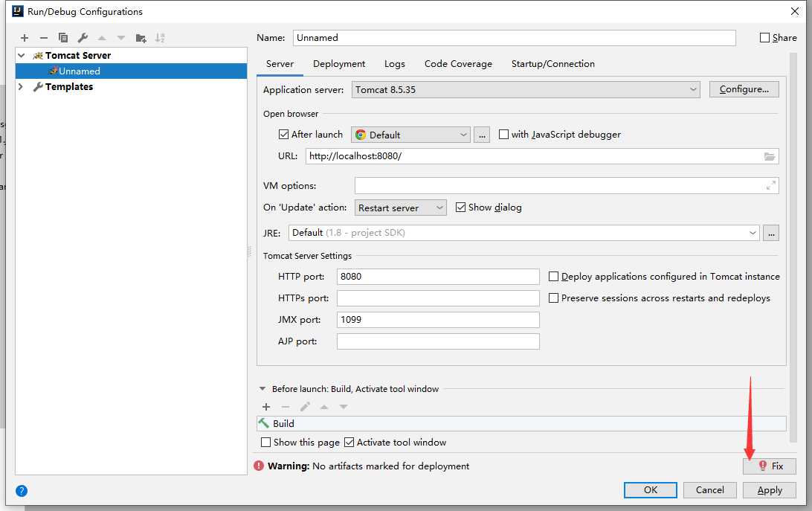Enable with JavaScript debugger option
This screenshot has height=511, width=812.
pos(503,135)
